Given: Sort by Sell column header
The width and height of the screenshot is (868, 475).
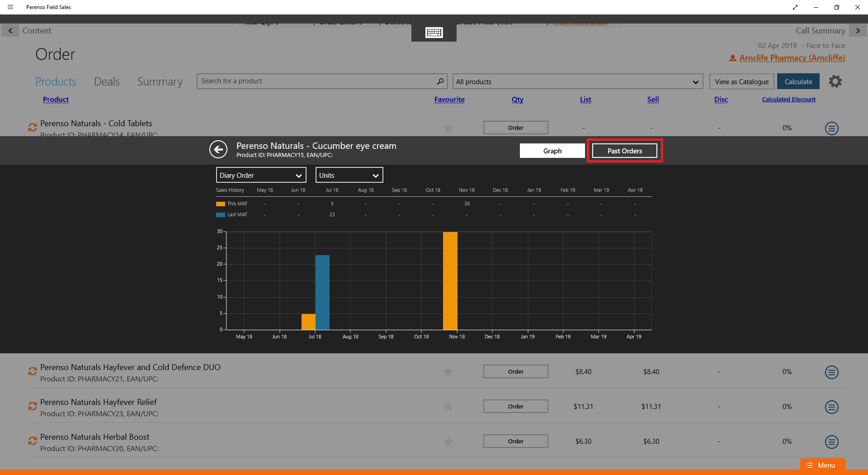Looking at the screenshot, I should [x=653, y=99].
